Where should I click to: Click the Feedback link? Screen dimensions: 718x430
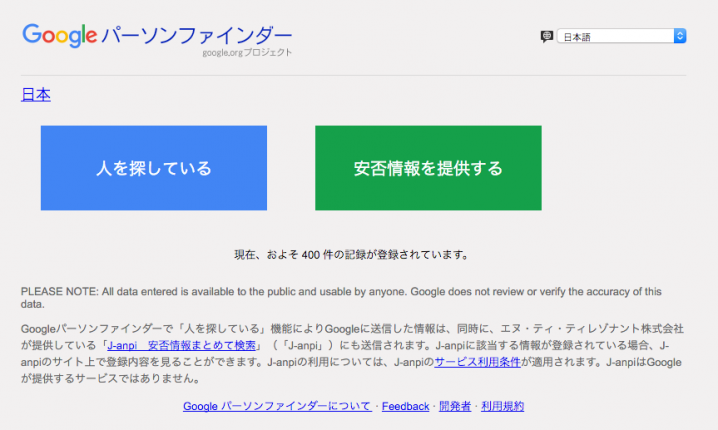(405, 406)
